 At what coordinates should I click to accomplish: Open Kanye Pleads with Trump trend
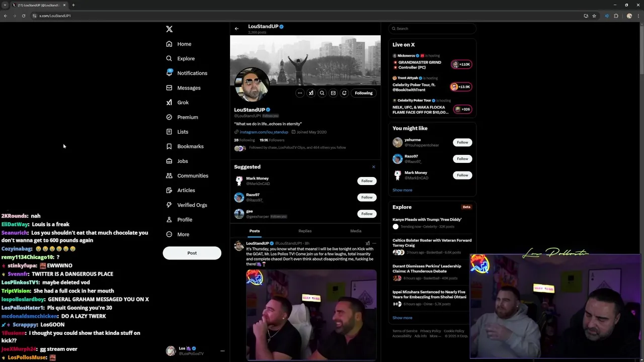(x=427, y=220)
